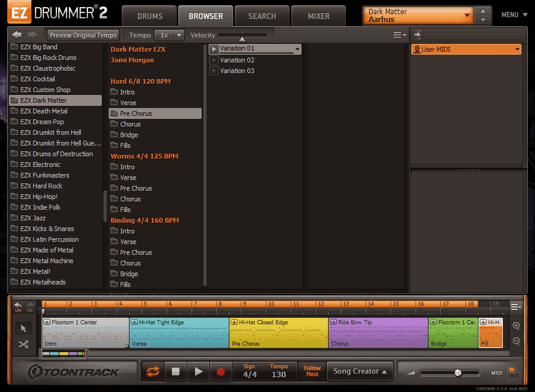
Task: Play preview of Variation 03
Action: (x=214, y=71)
